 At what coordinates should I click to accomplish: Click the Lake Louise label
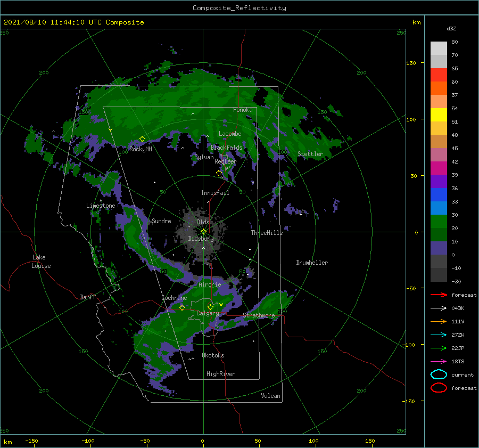coord(41,262)
